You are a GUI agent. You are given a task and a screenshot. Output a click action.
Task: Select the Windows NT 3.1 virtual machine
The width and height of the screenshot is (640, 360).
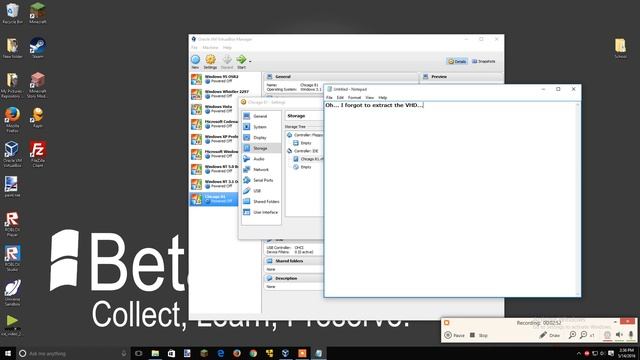[x=214, y=184]
